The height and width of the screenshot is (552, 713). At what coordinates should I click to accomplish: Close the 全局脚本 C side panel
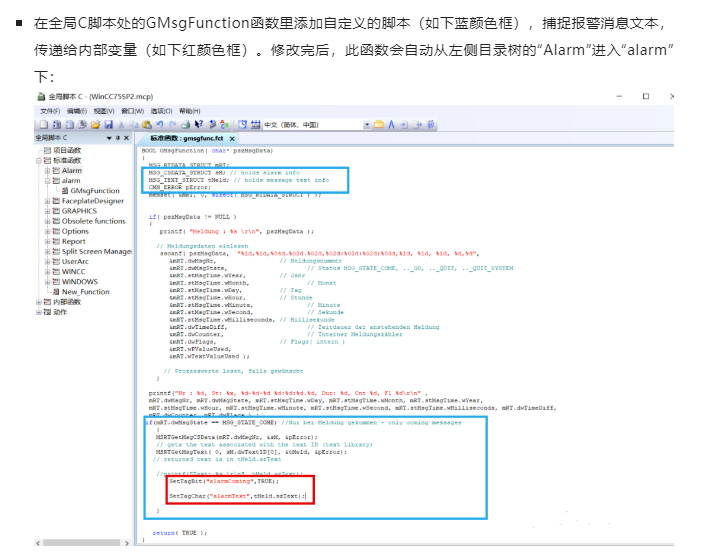(126, 138)
